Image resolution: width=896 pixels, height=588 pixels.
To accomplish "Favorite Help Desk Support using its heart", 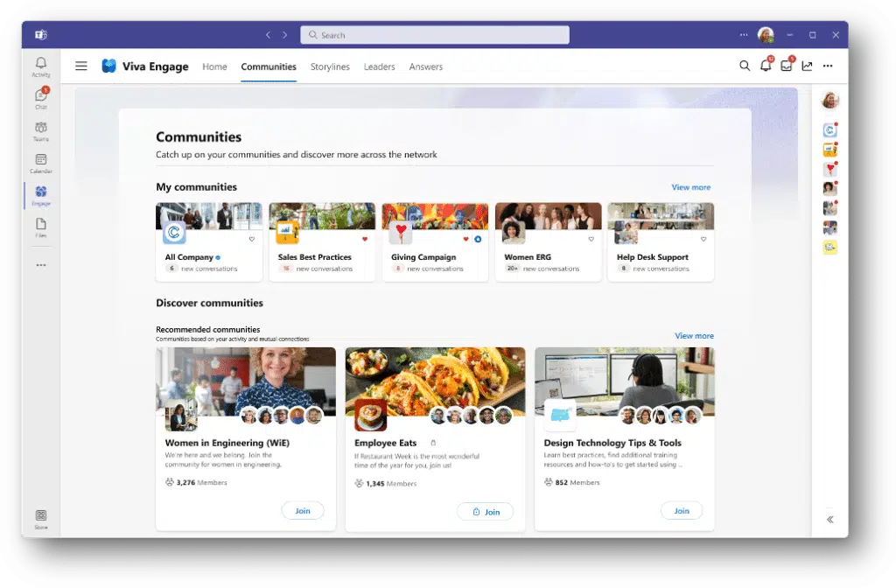I will tap(703, 239).
